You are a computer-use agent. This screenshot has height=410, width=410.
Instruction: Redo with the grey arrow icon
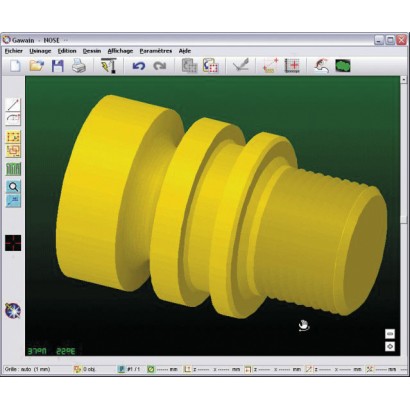160,66
